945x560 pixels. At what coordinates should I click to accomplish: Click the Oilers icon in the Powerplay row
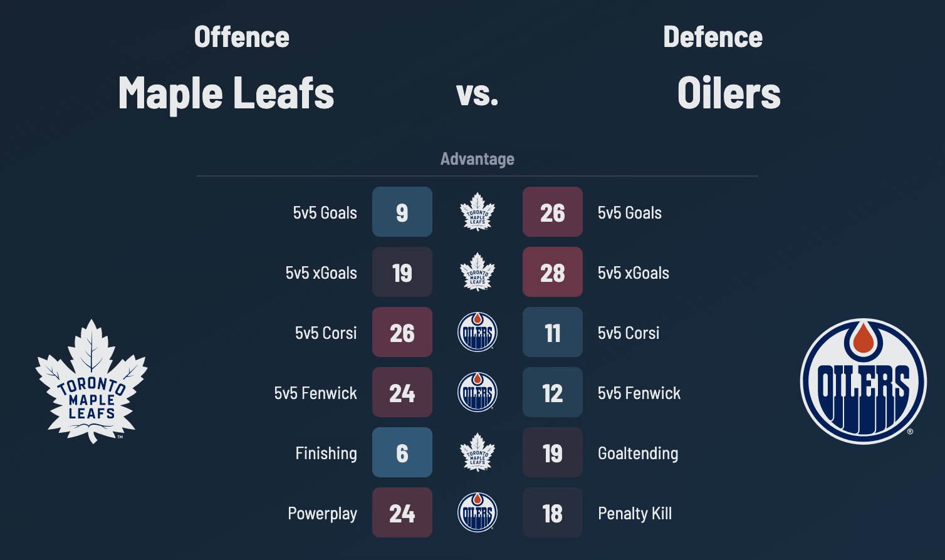[x=478, y=512]
